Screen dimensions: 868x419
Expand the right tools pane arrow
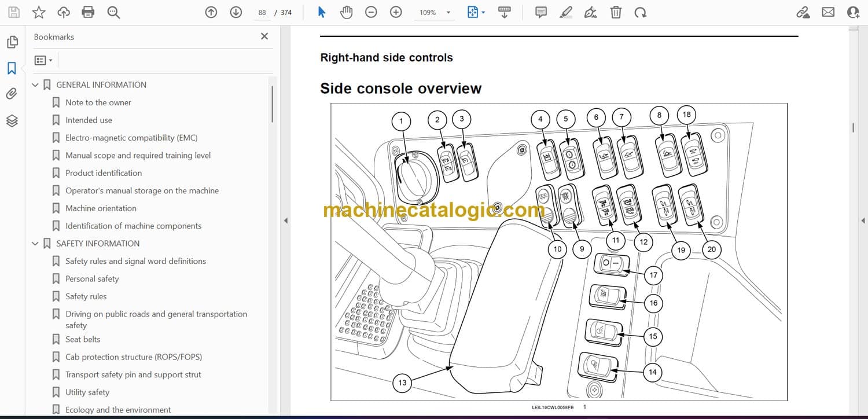(x=863, y=220)
